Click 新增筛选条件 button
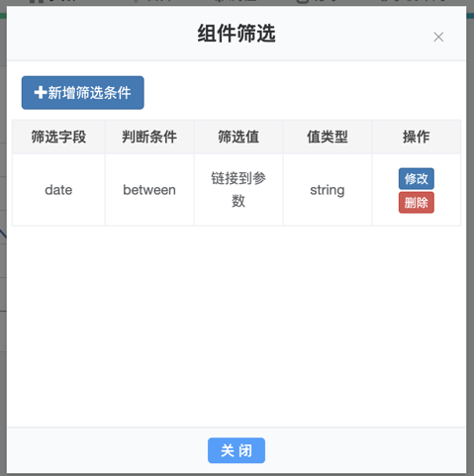 [83, 93]
